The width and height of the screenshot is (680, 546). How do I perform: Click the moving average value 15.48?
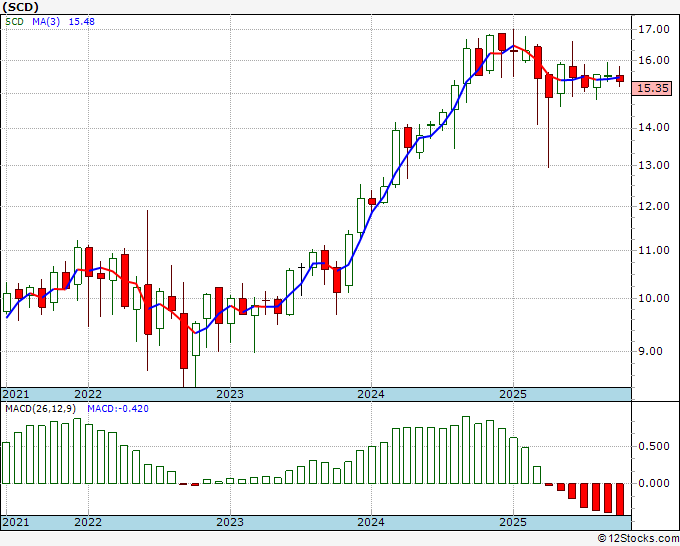click(x=82, y=22)
